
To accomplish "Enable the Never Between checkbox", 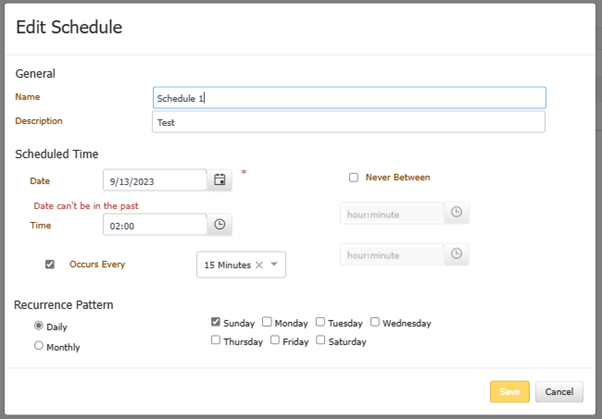I will (x=354, y=177).
